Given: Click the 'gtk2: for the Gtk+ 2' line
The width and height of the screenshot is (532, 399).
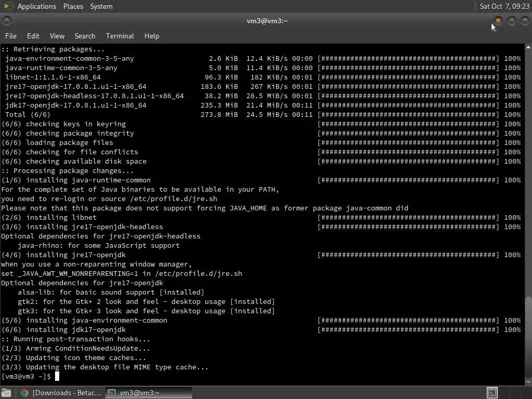Looking at the screenshot, I should [x=146, y=302].
